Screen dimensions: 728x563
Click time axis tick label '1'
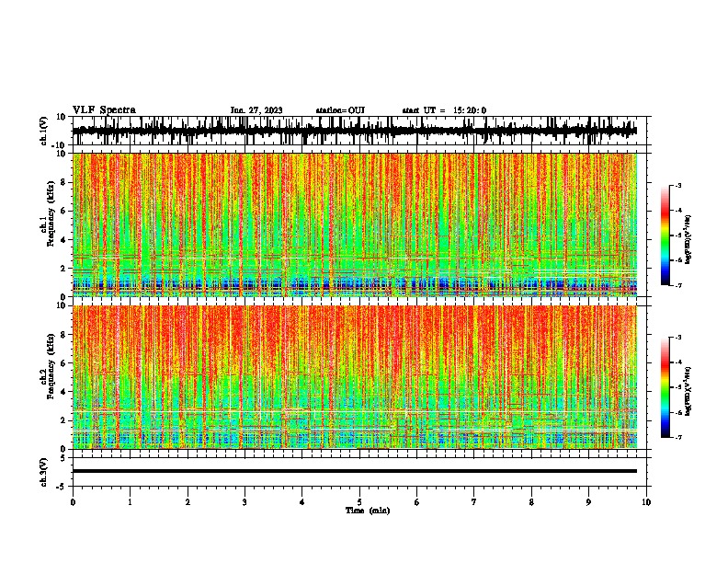click(130, 502)
